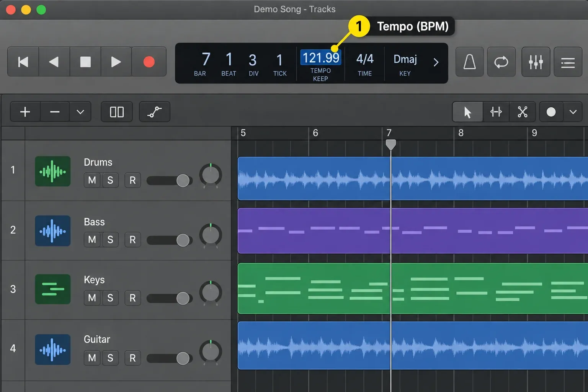The image size is (588, 392).
Task: Start recording with the red record button
Action: (149, 62)
